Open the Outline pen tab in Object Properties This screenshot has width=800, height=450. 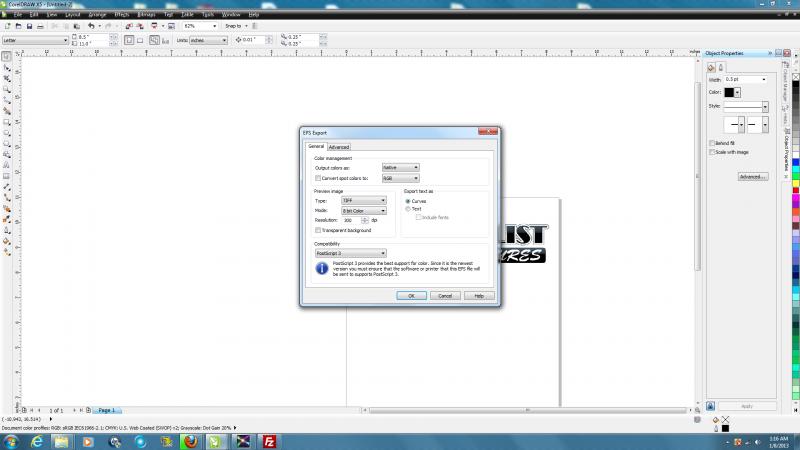(720, 67)
